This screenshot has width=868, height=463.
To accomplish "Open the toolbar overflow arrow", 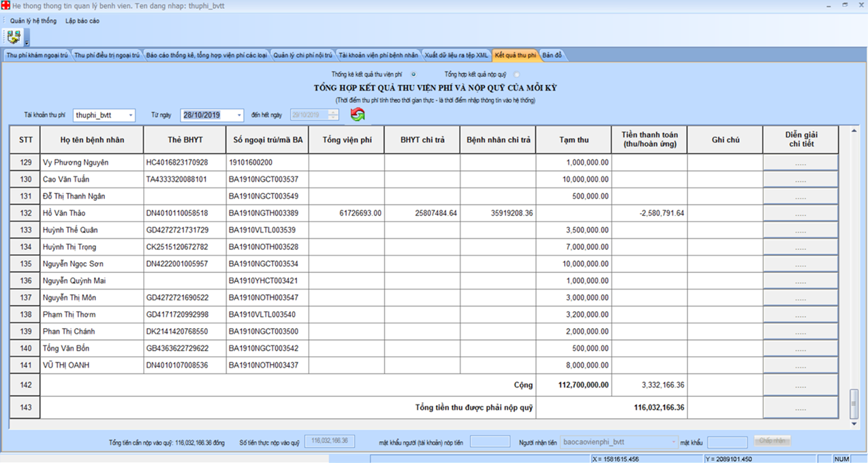I will [x=26, y=44].
